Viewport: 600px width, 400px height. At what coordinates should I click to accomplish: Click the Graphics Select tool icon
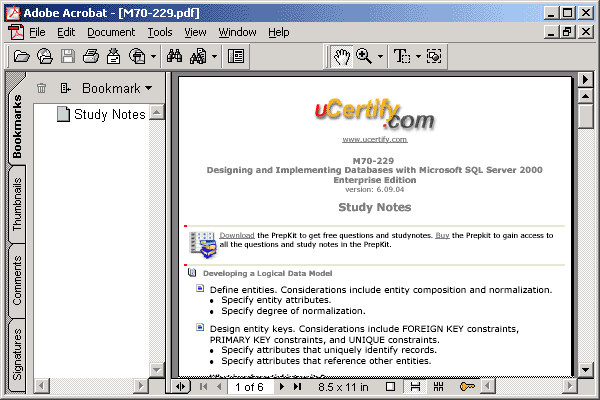434,57
